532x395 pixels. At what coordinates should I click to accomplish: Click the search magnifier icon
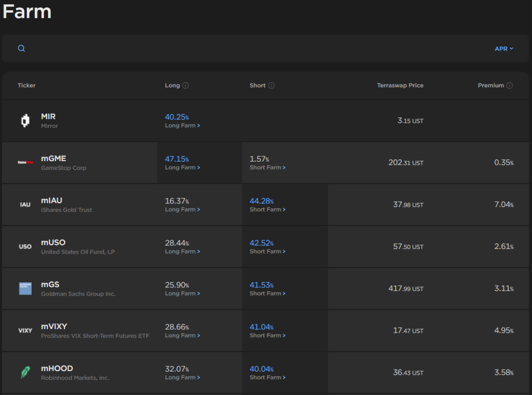pos(21,48)
